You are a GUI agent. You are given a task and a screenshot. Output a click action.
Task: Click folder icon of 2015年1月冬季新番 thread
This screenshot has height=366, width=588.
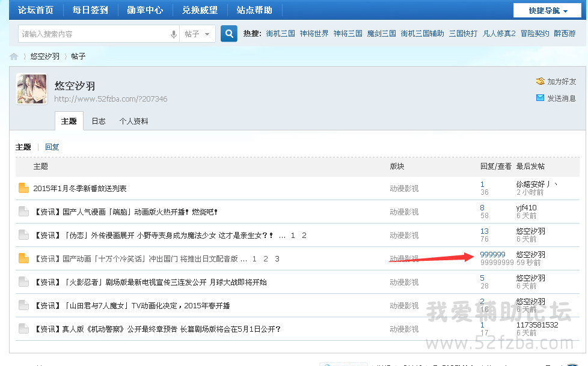(x=23, y=188)
